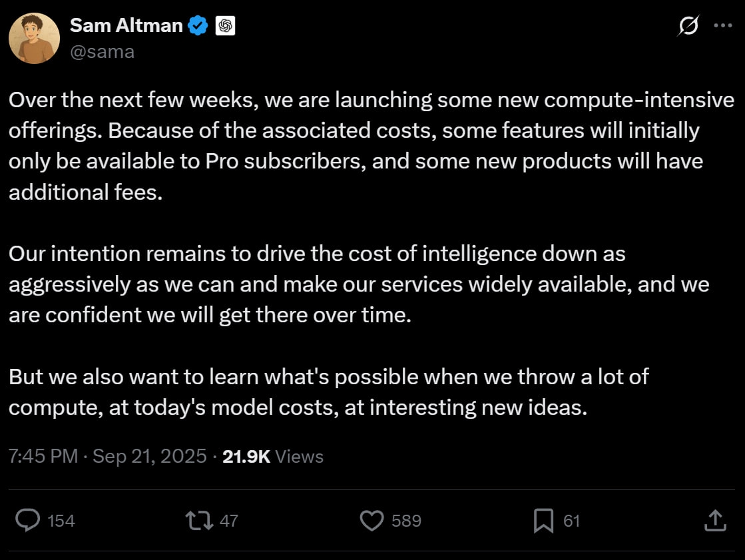Open the @sama handle link
This screenshot has width=745, height=560.
click(103, 51)
